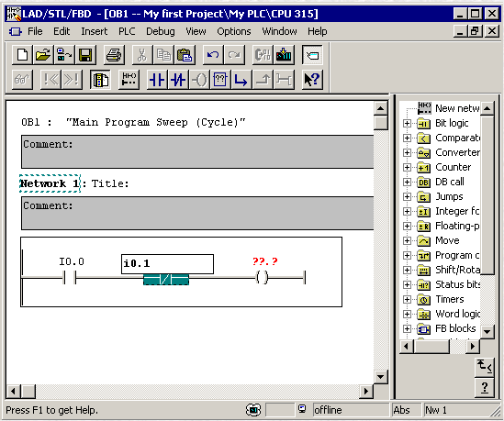Image resolution: width=504 pixels, height=421 pixels.
Task: Expand the DB call folder
Action: 407,183
